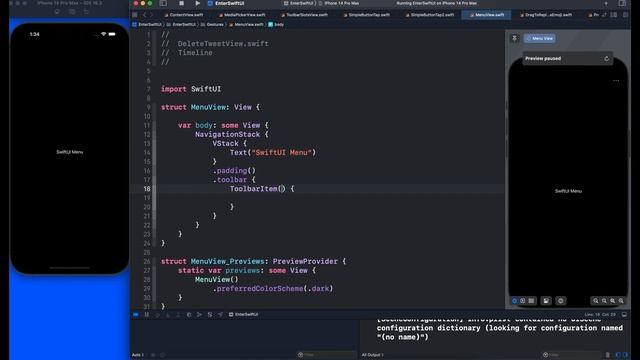
Task: Zoom preview canvas to 100%
Action: (604, 301)
